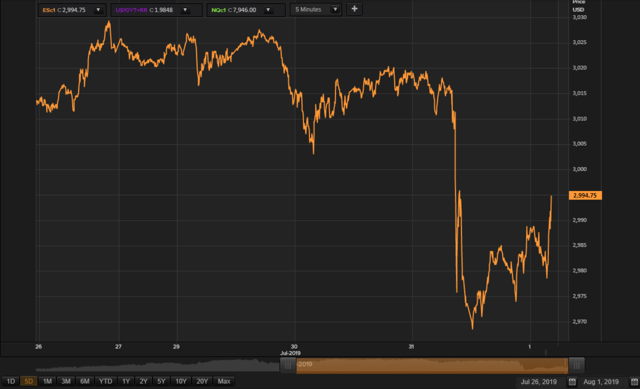640x389 pixels.
Task: Choose the YTD range button
Action: pyautogui.click(x=106, y=381)
